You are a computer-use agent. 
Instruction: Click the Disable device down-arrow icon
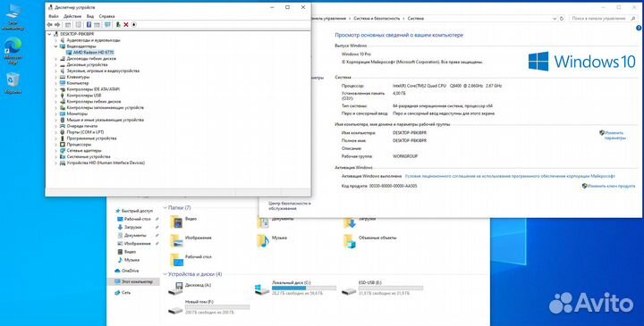point(134,25)
